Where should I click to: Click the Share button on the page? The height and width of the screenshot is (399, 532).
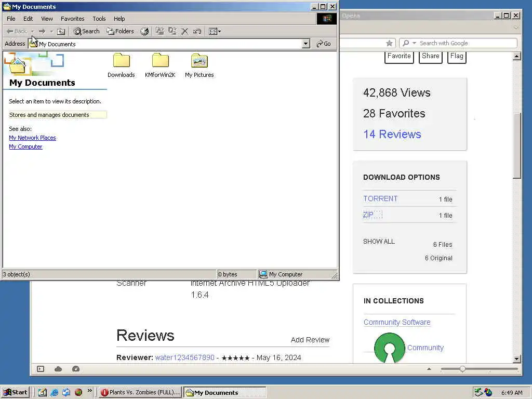point(431,56)
